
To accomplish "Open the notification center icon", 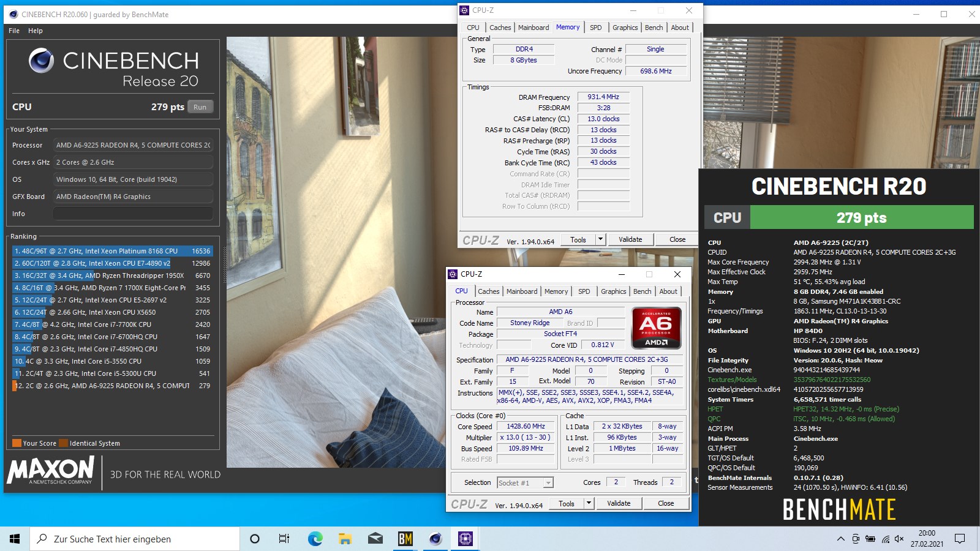I will [x=960, y=539].
